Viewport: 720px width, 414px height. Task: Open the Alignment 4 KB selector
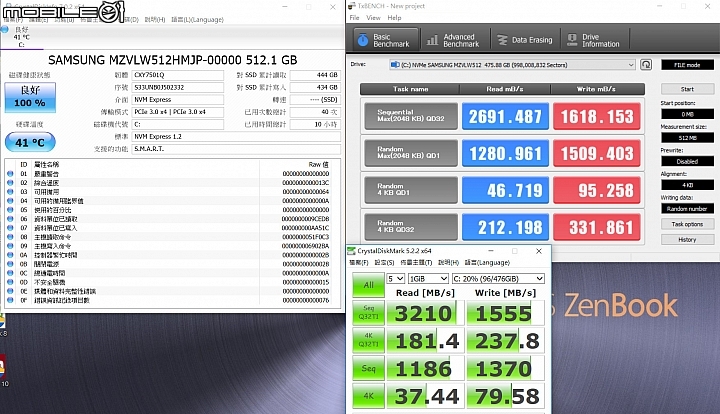(687, 185)
